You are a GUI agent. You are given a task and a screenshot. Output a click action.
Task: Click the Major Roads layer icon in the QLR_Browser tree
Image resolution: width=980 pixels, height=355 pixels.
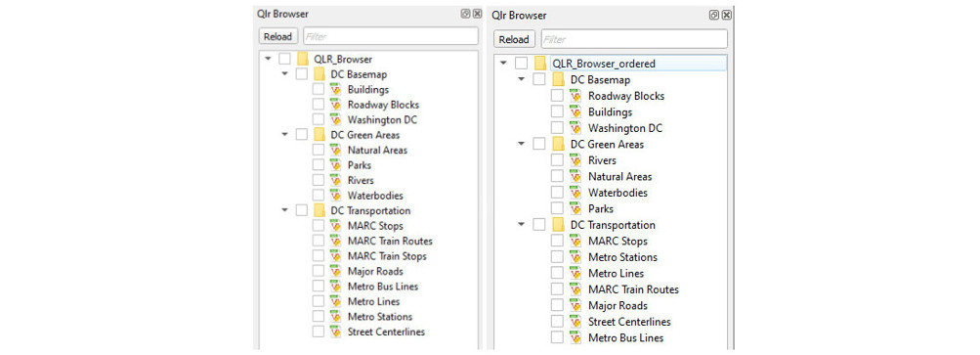[x=336, y=271]
